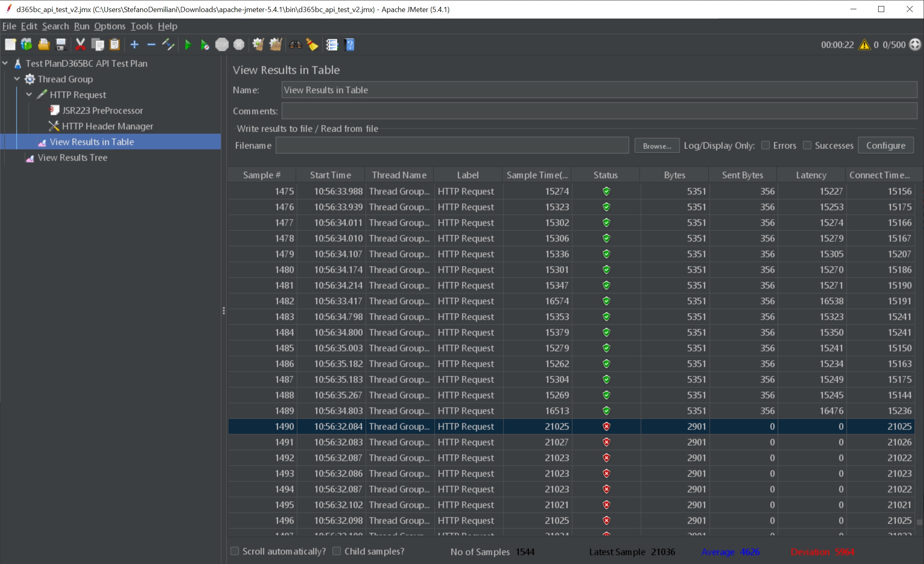The height and width of the screenshot is (564, 924).
Task: Click the Templates icon in toolbar
Action: 27,45
